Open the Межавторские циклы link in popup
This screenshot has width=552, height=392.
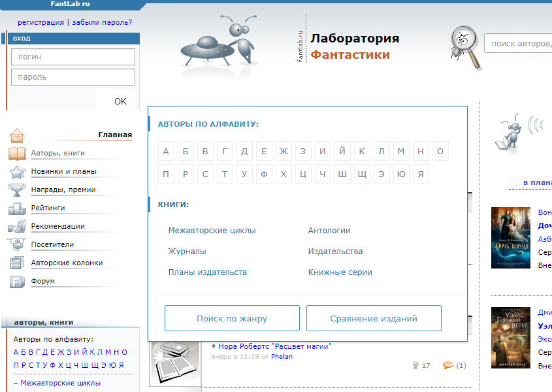[x=212, y=231]
